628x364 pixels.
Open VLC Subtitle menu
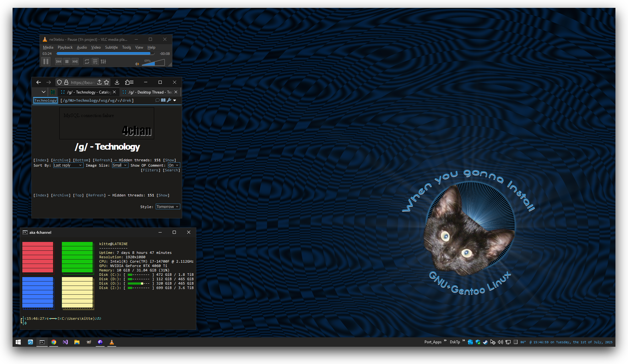111,47
